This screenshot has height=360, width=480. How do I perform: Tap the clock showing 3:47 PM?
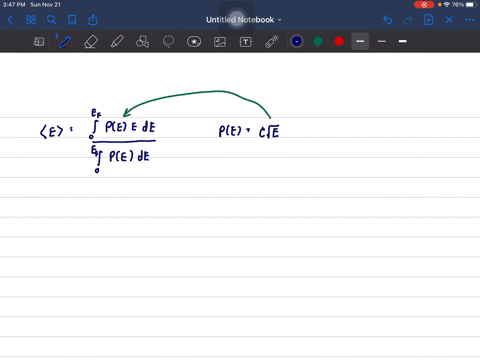click(14, 5)
